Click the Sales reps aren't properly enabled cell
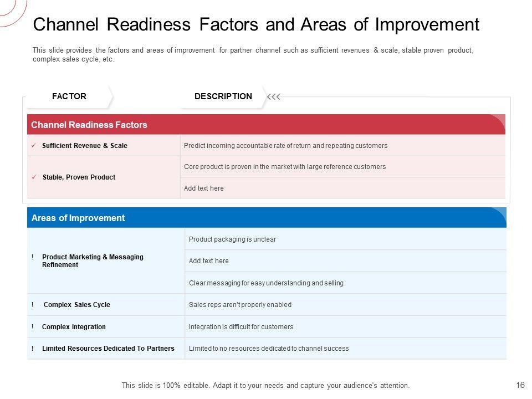Screen dimensions: 532x399 tap(240, 305)
